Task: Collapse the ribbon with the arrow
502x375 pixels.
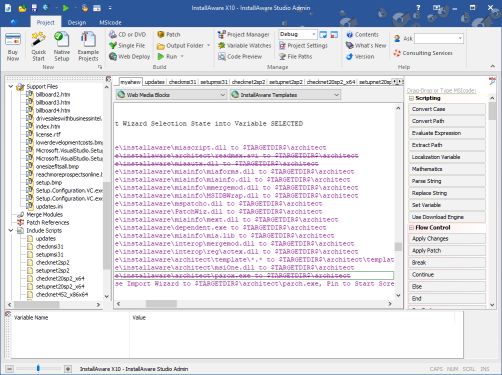Action: [492, 66]
